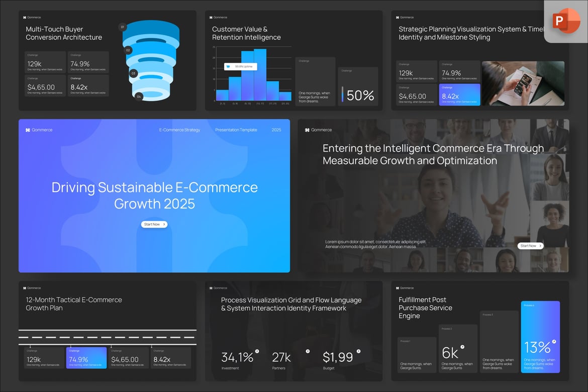This screenshot has height=392, width=588.
Task: Click the 'Customer Value & Retention Intelligence' title
Action: [x=246, y=33]
